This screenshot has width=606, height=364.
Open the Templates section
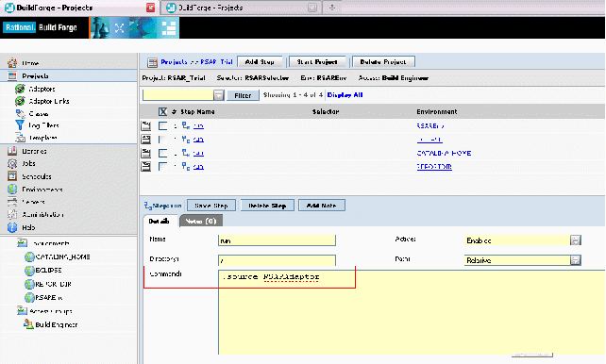pyautogui.click(x=42, y=138)
